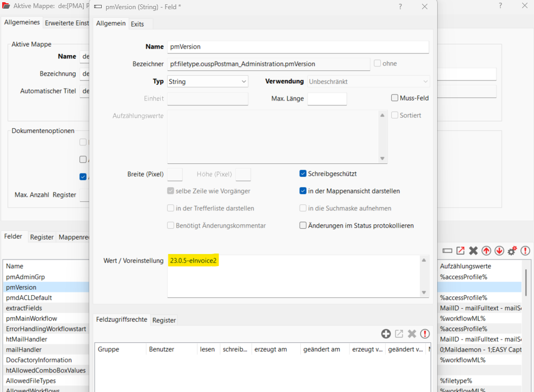Select htMailHandler row in field list
Viewport: 534px width, 392px height.
click(46, 339)
